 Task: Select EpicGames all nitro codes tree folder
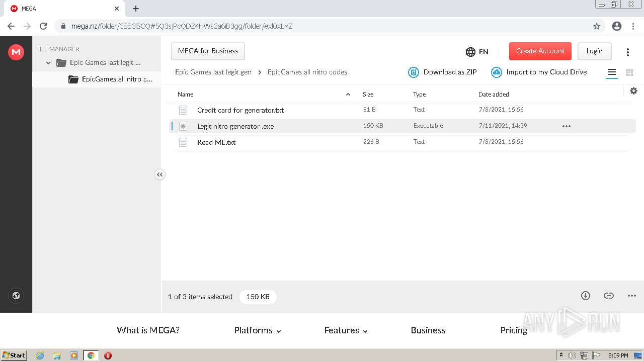click(117, 79)
